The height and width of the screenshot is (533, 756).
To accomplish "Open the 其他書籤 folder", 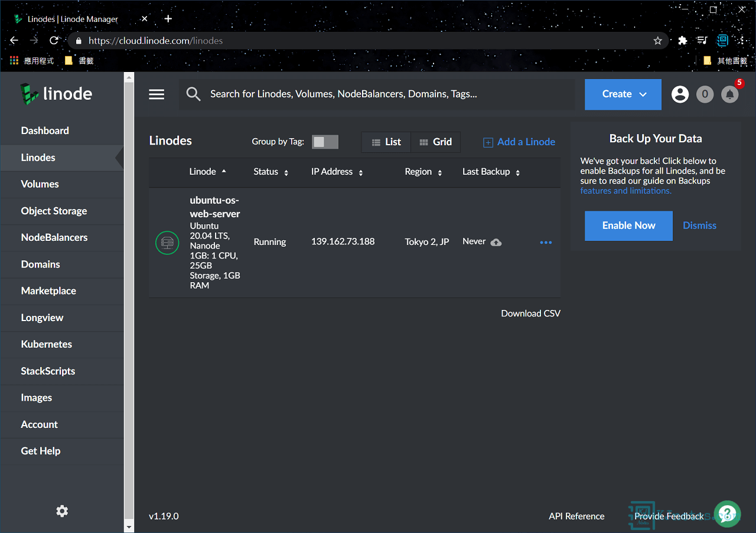I will (x=725, y=60).
